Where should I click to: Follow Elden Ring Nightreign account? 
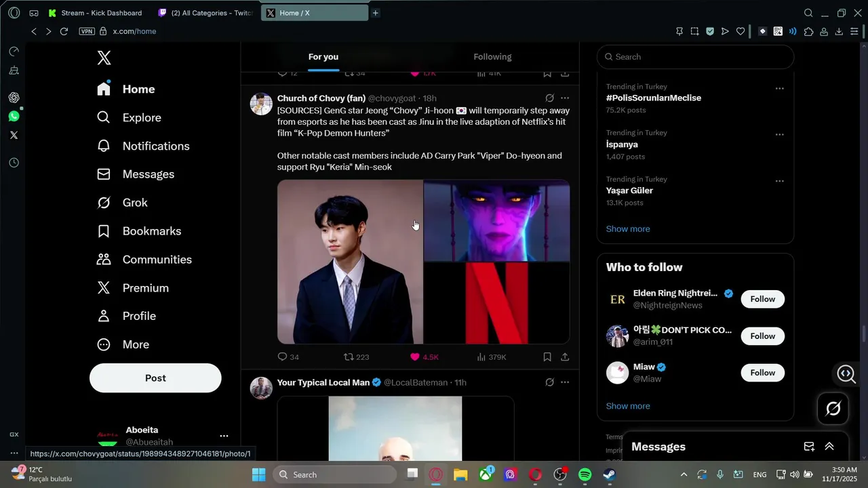762,300
